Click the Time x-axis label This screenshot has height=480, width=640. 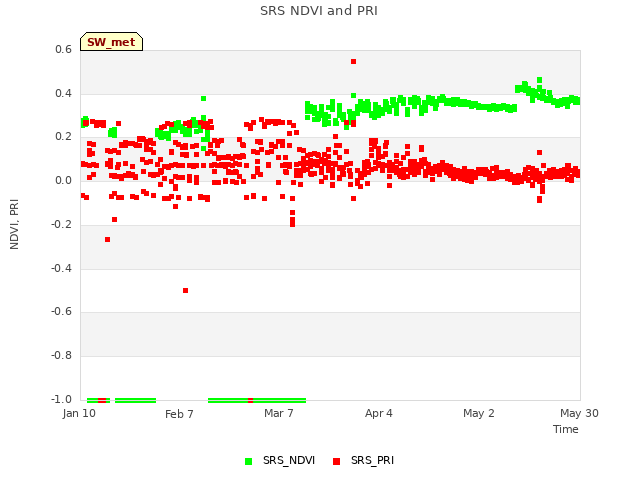point(566,429)
